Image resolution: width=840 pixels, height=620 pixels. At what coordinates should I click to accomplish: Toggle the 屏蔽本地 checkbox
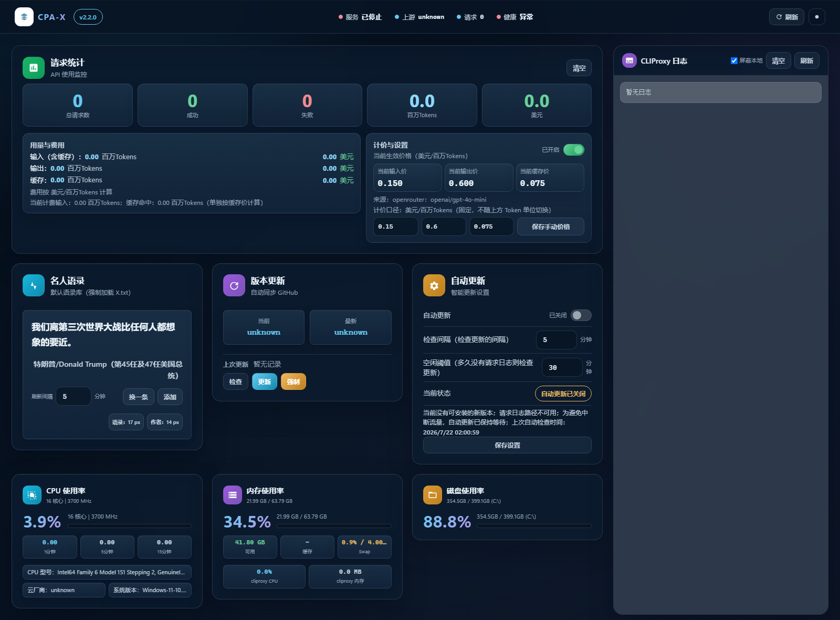[734, 60]
